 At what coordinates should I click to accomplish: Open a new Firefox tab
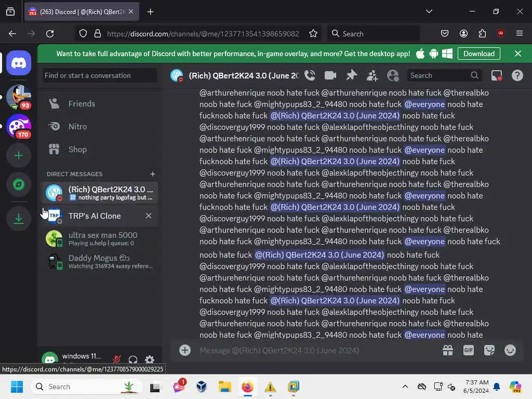tap(150, 12)
